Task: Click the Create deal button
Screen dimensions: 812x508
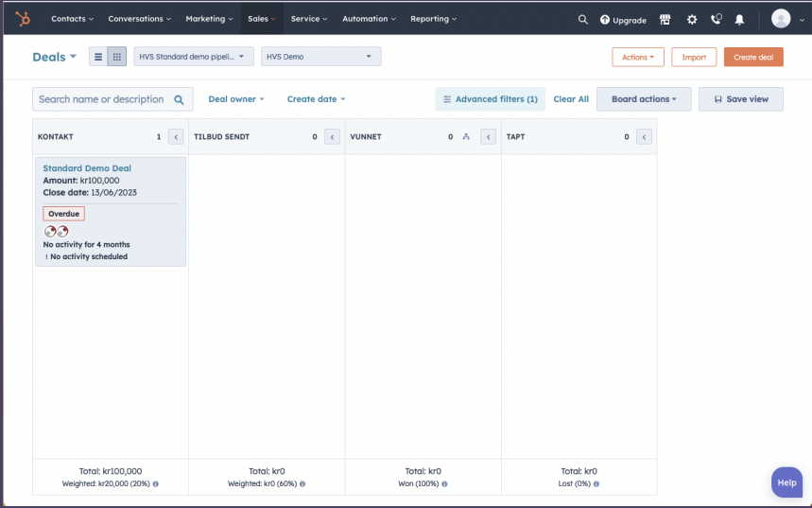Action: (x=752, y=57)
